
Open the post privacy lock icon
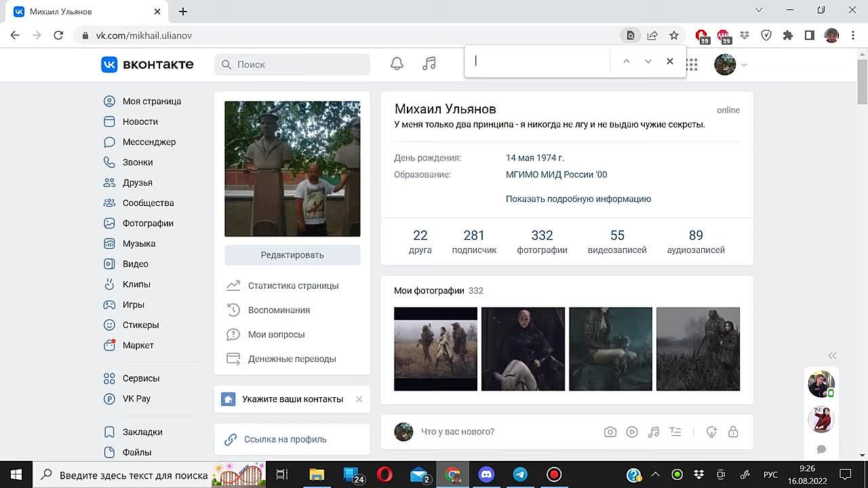733,432
